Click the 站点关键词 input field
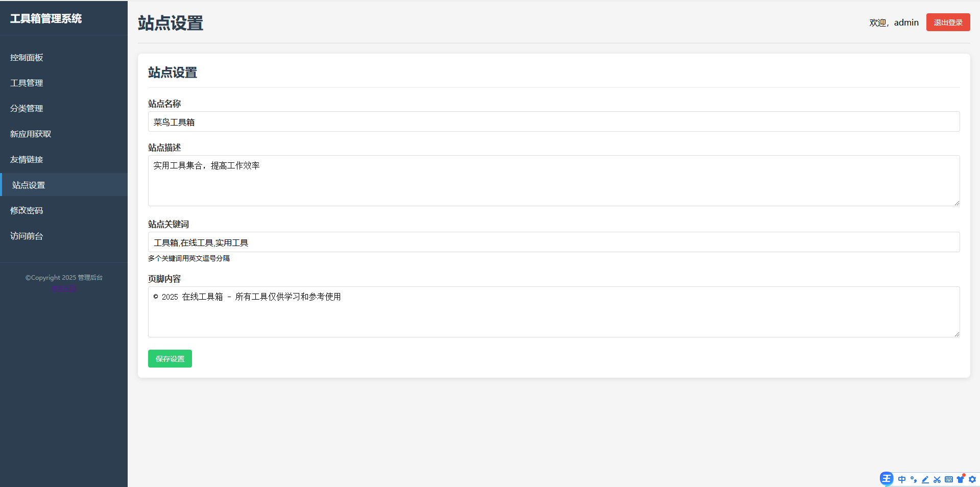980x487 pixels. (x=554, y=242)
